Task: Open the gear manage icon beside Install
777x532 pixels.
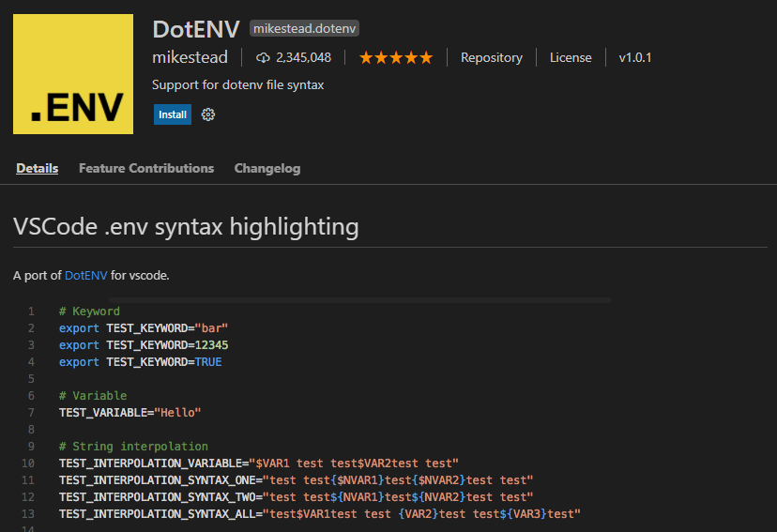Action: click(x=208, y=114)
